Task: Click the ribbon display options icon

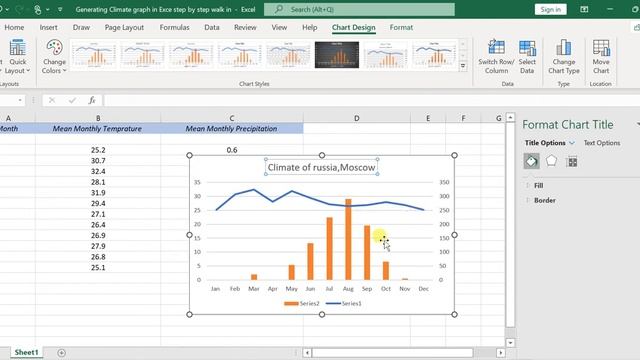Action: pos(584,9)
